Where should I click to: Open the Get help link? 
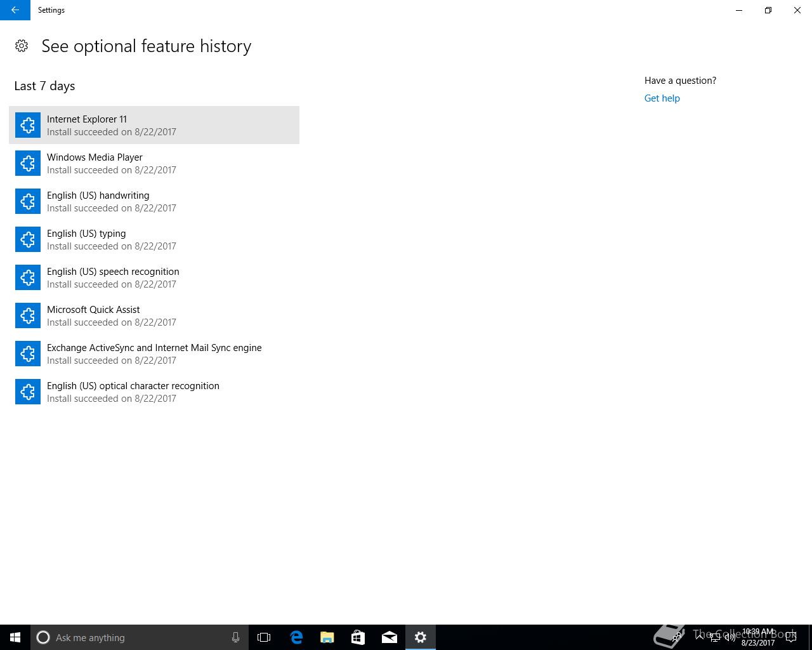662,98
